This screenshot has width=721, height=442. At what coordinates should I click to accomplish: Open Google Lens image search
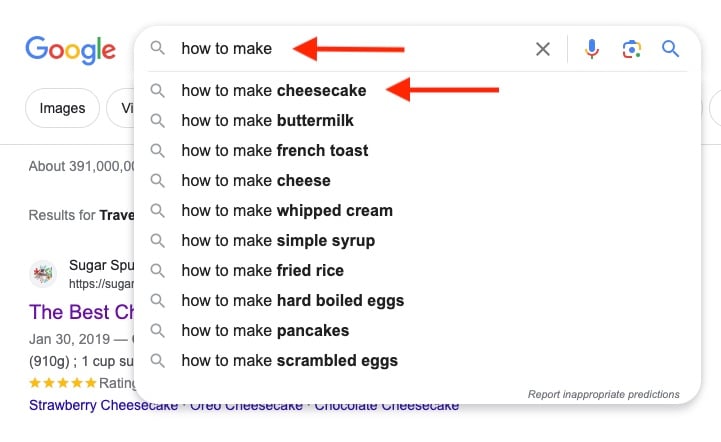coord(631,49)
